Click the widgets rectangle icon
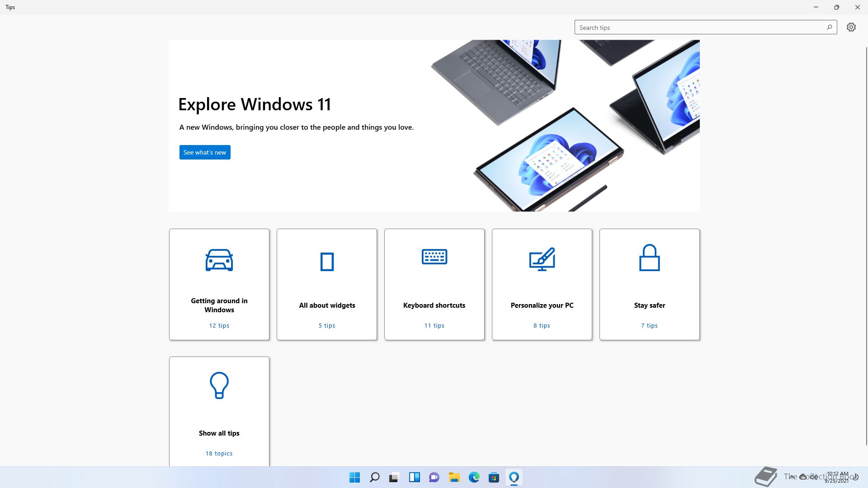 [x=327, y=262]
